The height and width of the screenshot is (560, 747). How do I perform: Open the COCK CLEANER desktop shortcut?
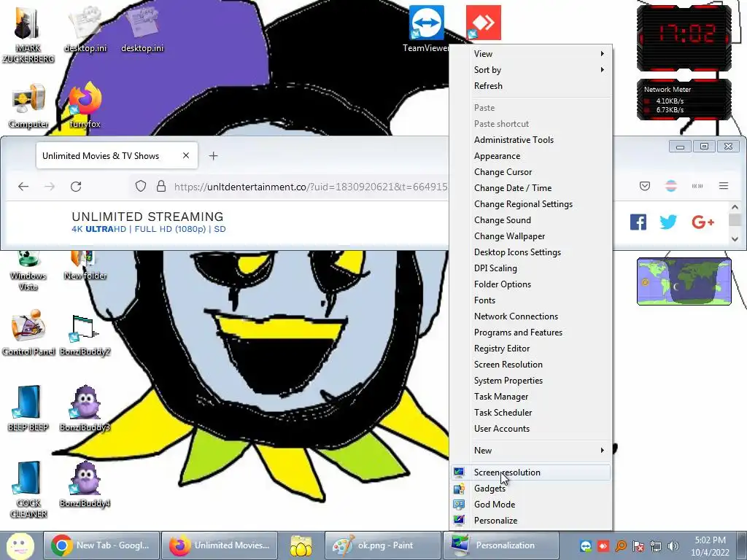[28, 489]
